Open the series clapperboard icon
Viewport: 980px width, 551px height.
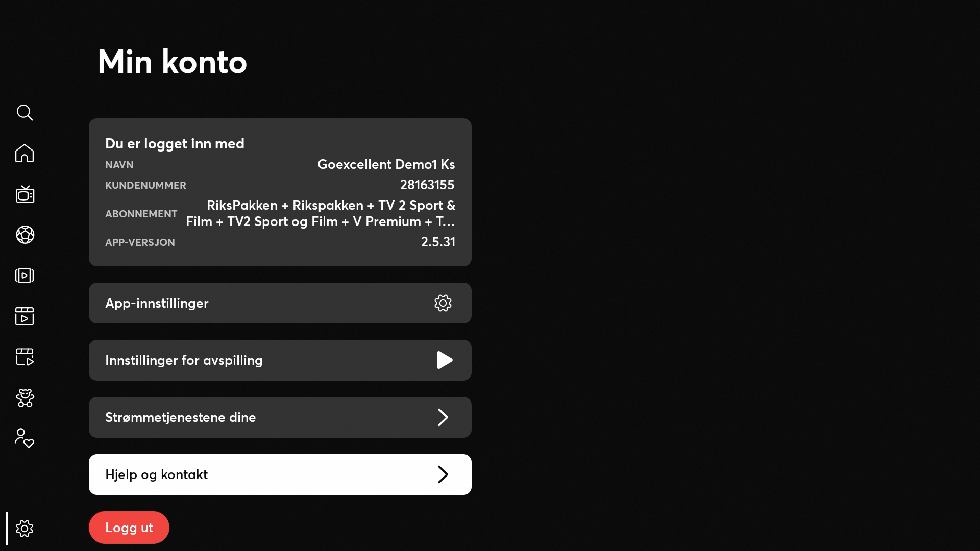24,357
